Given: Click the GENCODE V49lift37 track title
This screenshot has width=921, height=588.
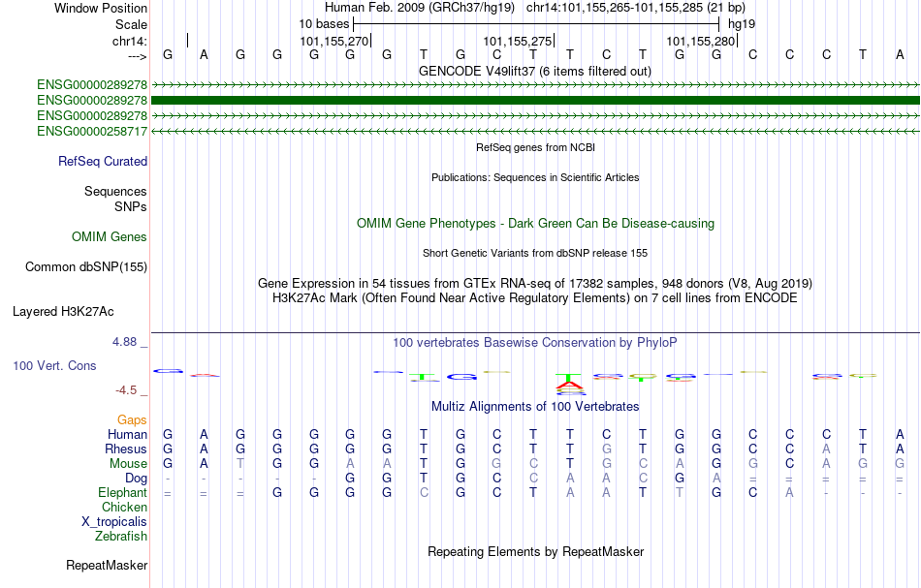Looking at the screenshot, I should click(534, 71).
